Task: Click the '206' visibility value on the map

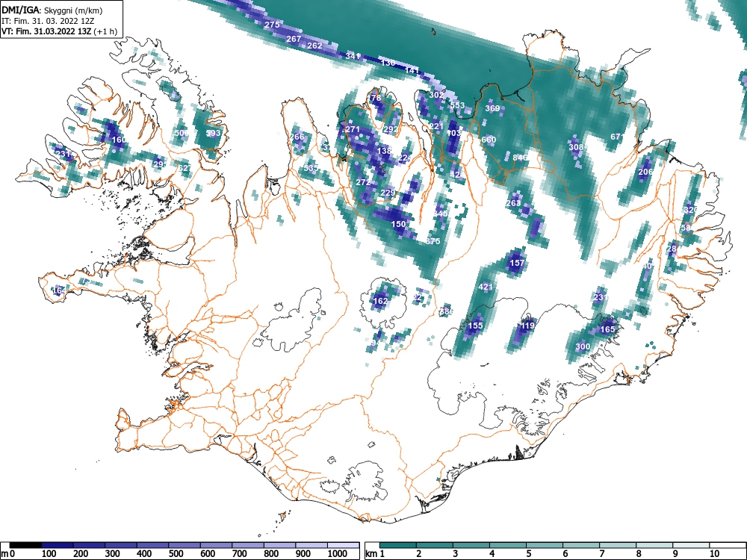Action: point(645,172)
